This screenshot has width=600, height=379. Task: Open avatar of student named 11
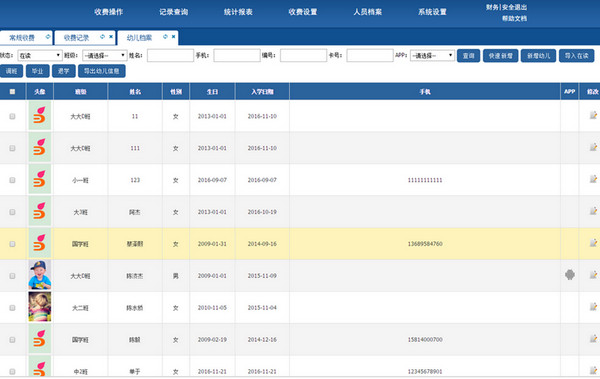click(x=39, y=116)
